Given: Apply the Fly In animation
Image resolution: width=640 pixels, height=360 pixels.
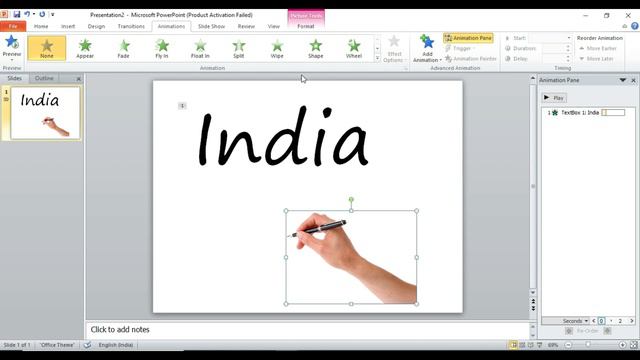Looking at the screenshot, I should pos(162,48).
